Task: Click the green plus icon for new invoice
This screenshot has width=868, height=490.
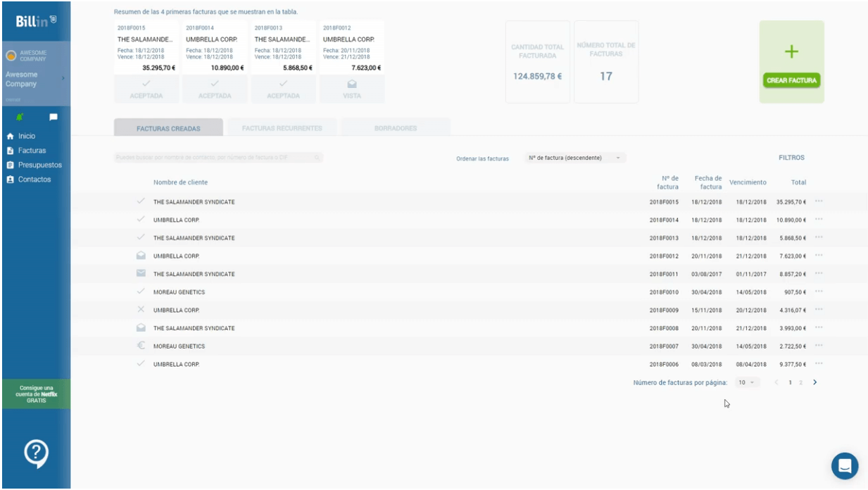Action: point(791,51)
